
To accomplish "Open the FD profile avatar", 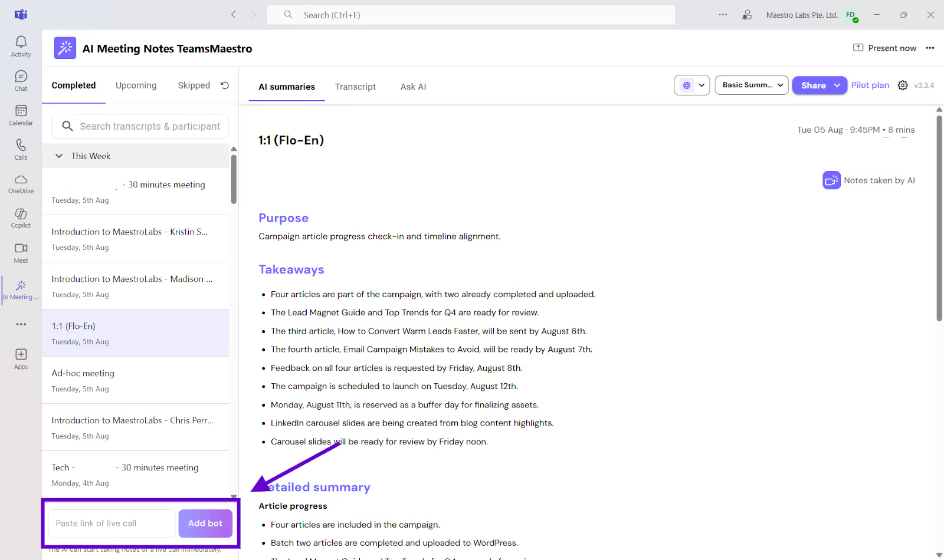I will pos(851,15).
